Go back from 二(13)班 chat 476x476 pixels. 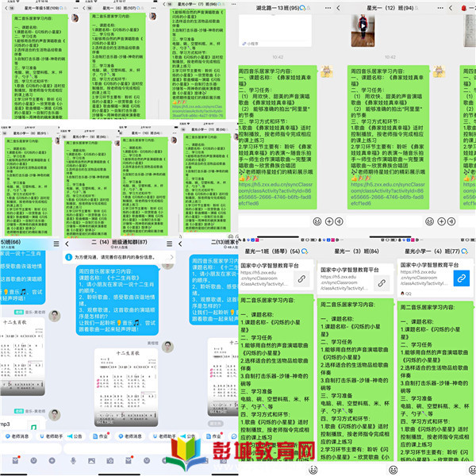(180, 244)
